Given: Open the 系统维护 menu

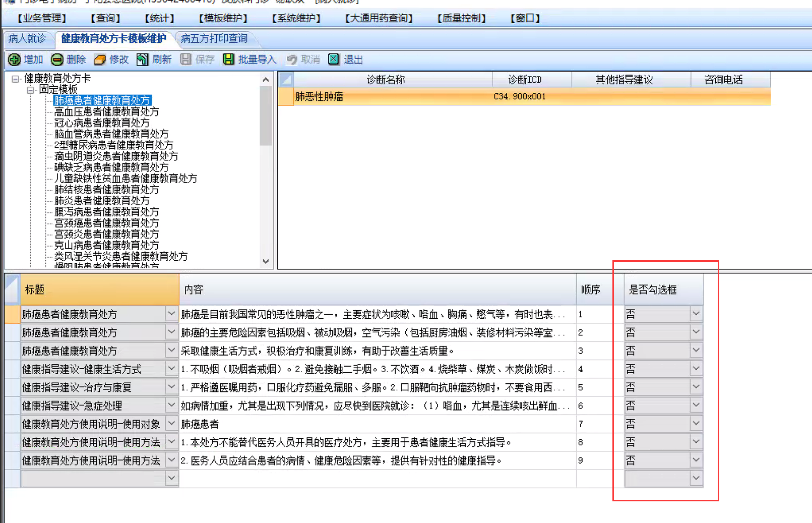Looking at the screenshot, I should (x=296, y=19).
